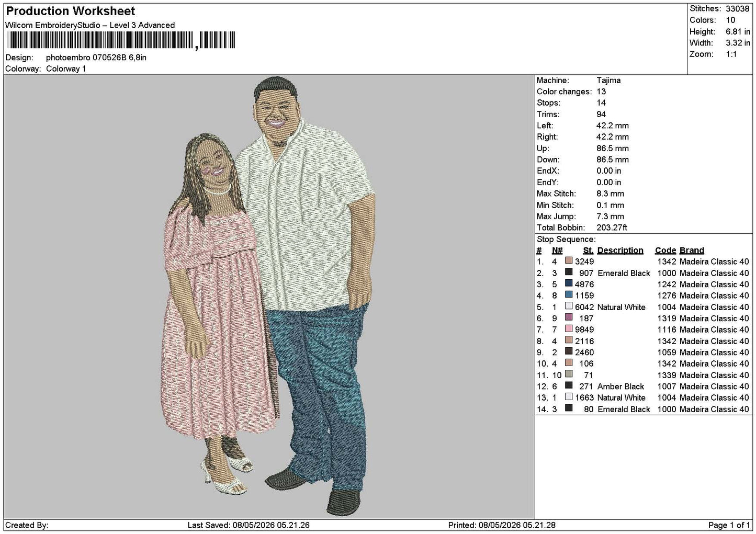Click the Amber Black swatch in stop 12

click(569, 385)
